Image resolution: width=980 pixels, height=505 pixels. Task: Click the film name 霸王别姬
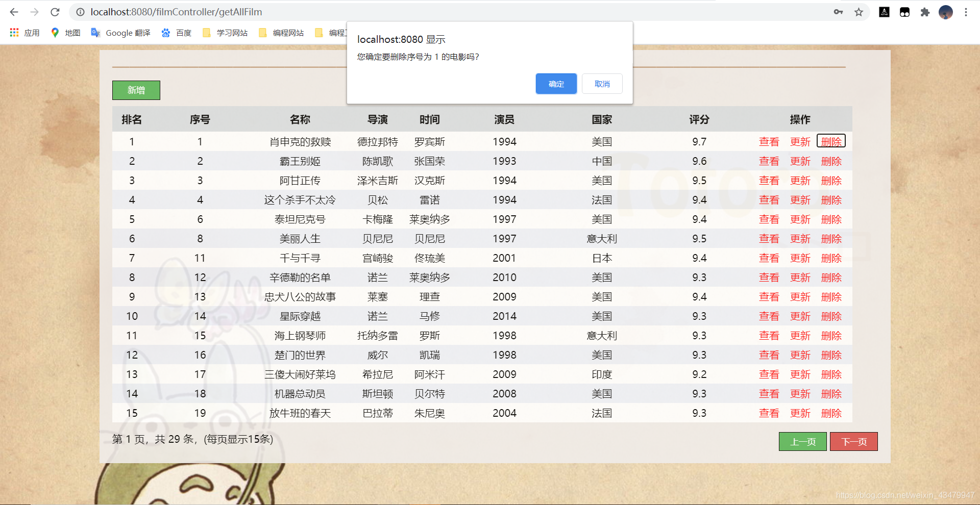(x=300, y=161)
